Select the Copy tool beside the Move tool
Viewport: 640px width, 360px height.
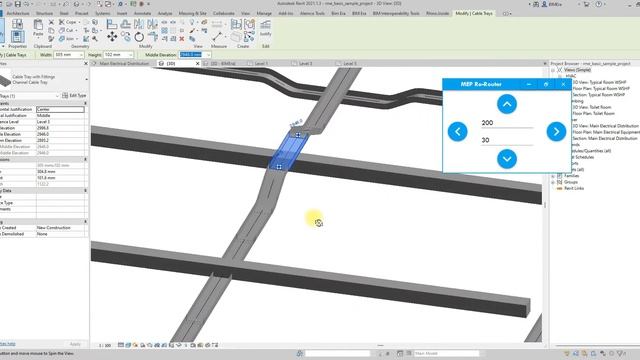(x=126, y=37)
